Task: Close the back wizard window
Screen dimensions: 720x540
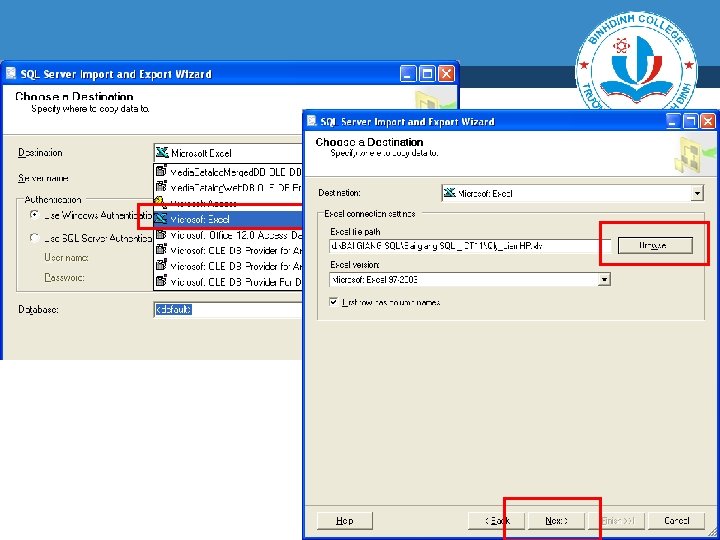Action: coord(446,74)
